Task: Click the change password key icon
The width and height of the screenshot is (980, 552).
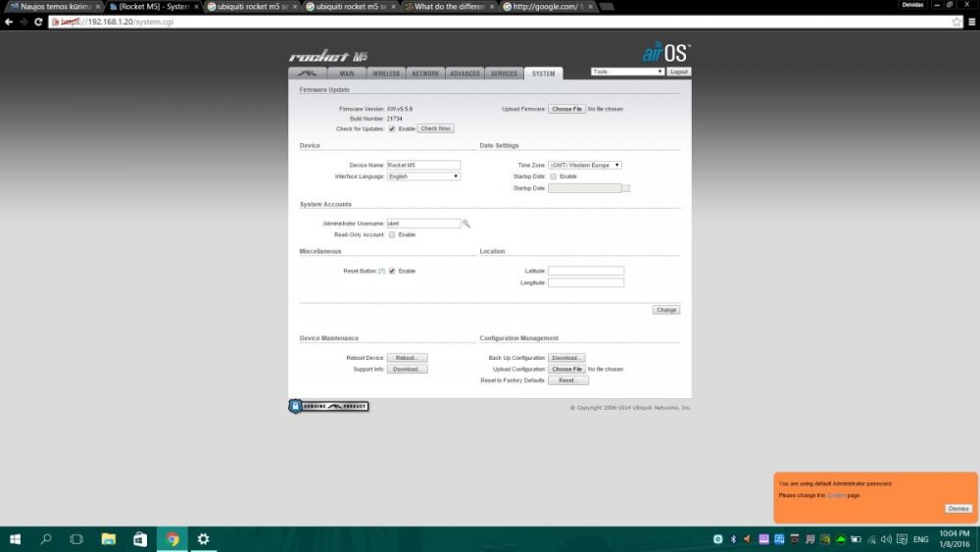Action: point(466,224)
